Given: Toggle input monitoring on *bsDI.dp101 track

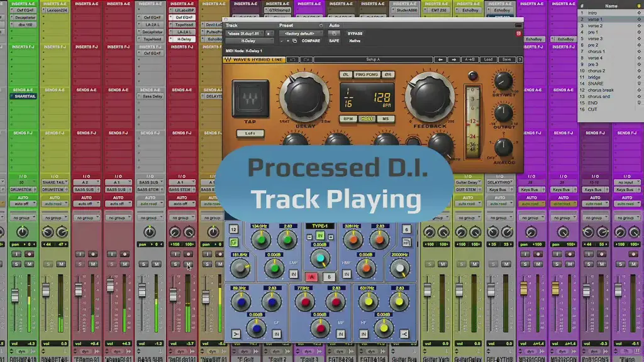Looking at the screenshot, I should pos(175,254).
